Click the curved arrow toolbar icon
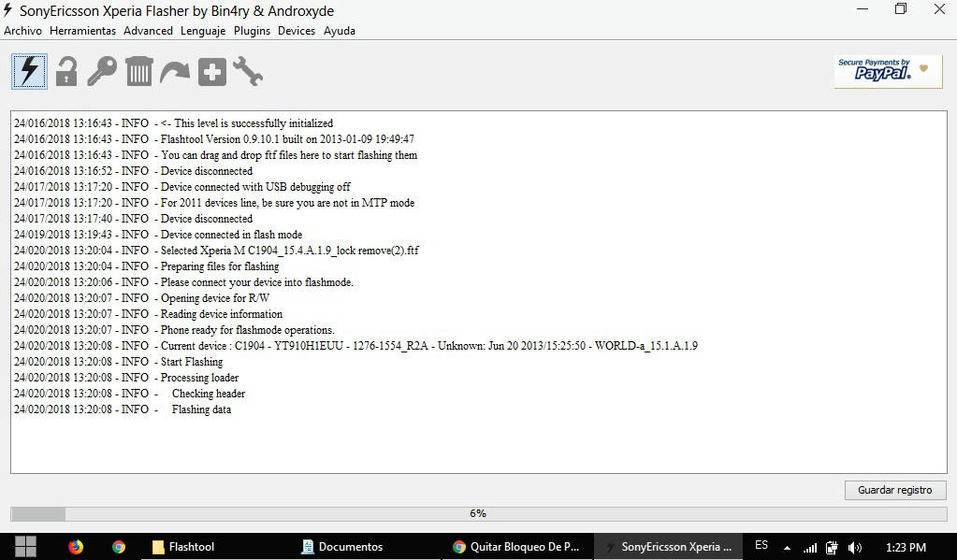This screenshot has width=957, height=560. click(x=175, y=71)
